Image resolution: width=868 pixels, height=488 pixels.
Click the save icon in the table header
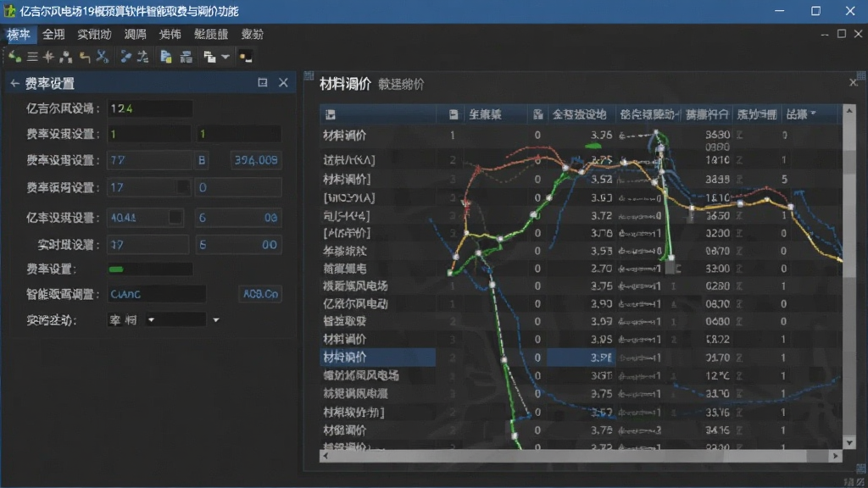(453, 114)
